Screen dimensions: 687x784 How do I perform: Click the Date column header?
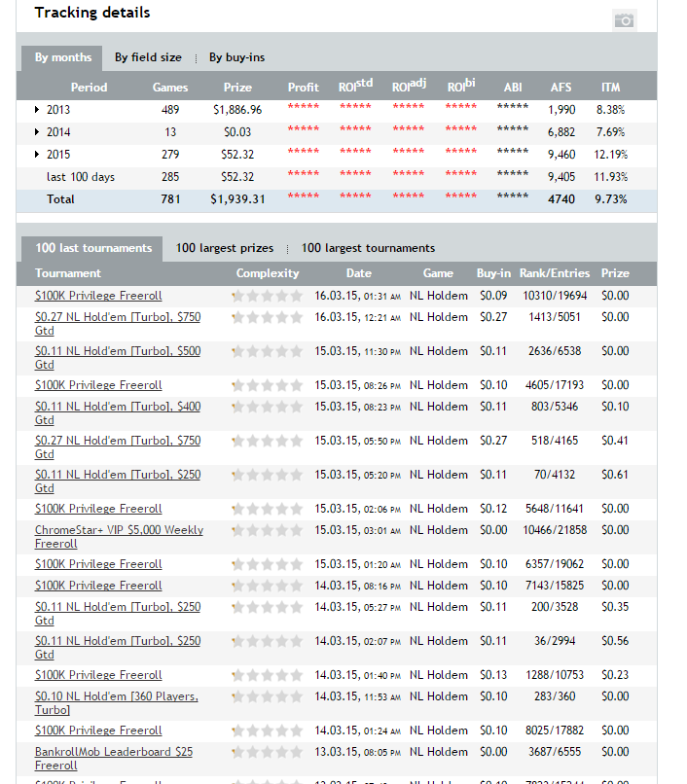tap(359, 273)
